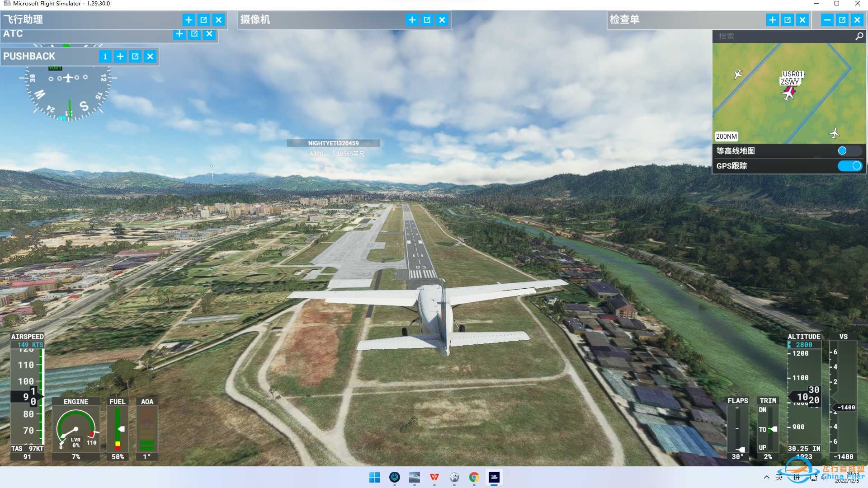The height and width of the screenshot is (488, 868).
Task: Click the TRIM position indicator
Action: point(768,429)
